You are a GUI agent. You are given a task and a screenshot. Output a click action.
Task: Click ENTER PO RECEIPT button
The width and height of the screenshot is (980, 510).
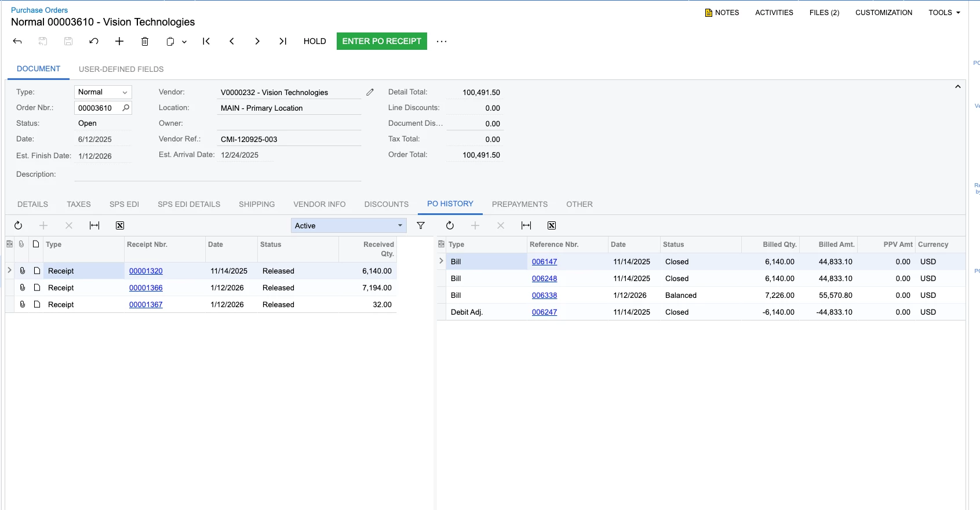pos(382,41)
